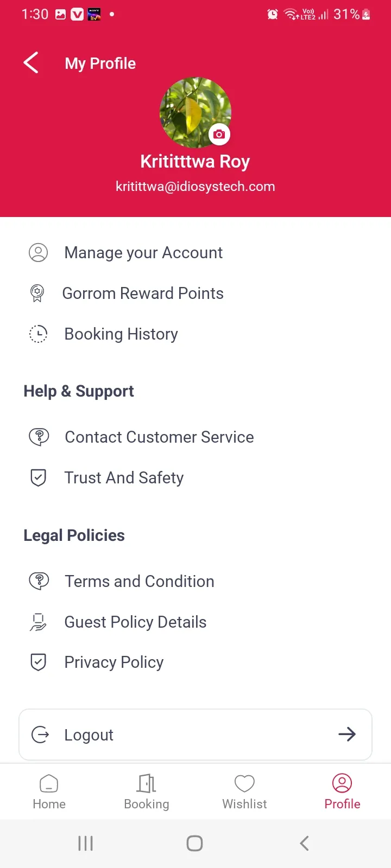Tap the Trust And Safety shield icon
Image resolution: width=391 pixels, height=868 pixels.
(38, 478)
